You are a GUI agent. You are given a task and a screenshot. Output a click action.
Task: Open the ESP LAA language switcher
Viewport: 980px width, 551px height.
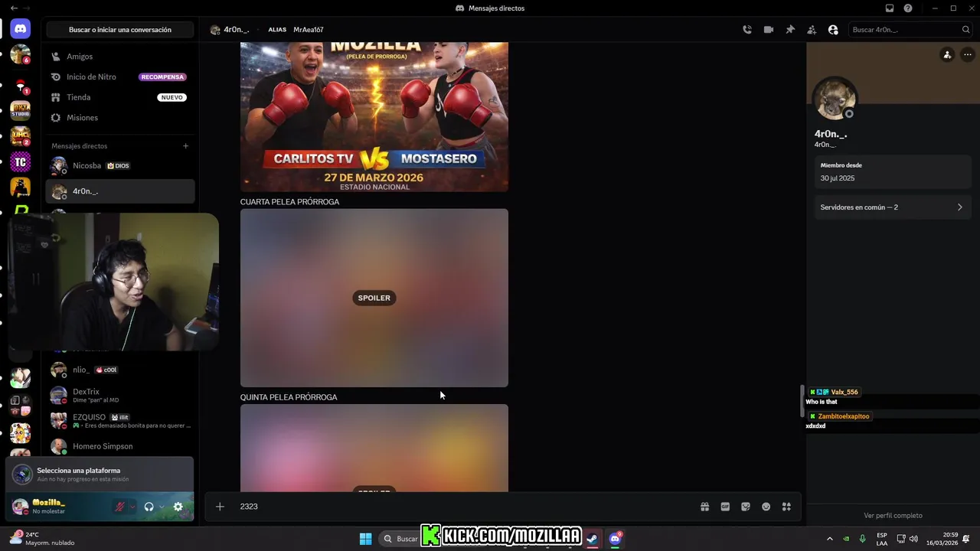click(882, 539)
